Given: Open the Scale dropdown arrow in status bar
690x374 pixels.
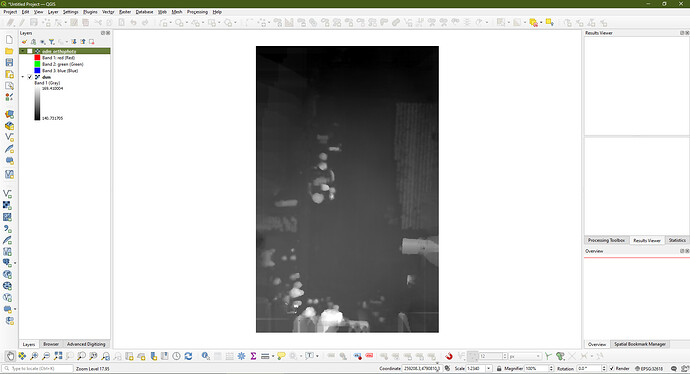Looking at the screenshot, I should click(x=488, y=368).
